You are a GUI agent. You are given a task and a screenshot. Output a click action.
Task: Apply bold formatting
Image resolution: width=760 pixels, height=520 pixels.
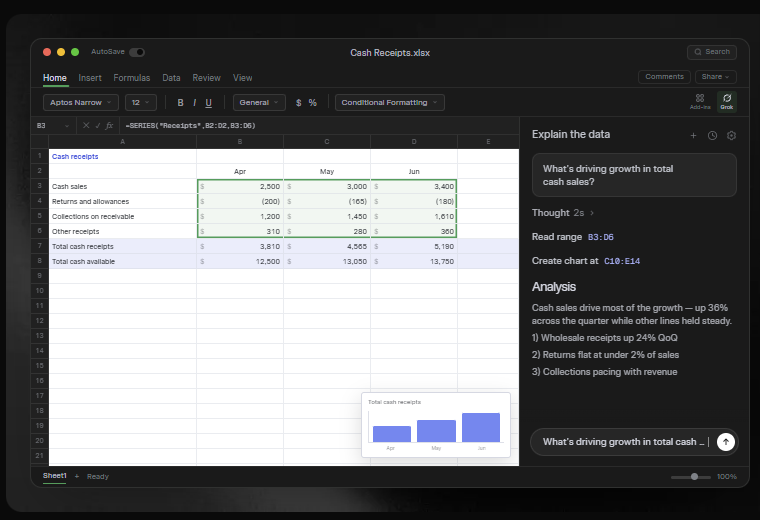pyautogui.click(x=180, y=103)
